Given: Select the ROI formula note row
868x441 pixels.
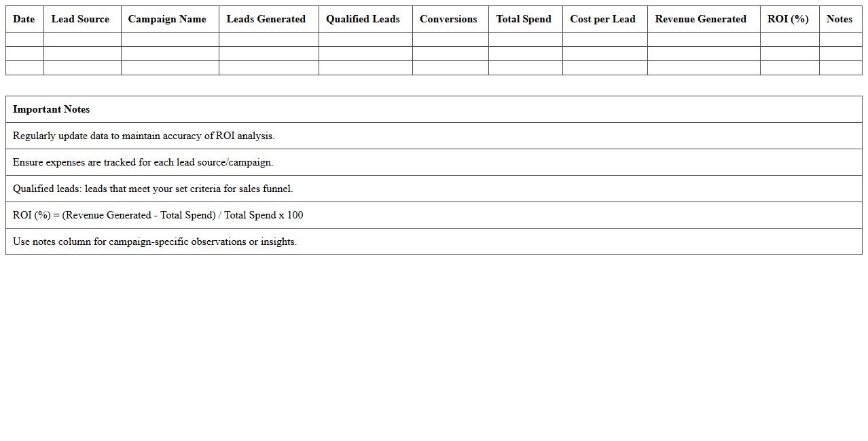Looking at the screenshot, I should 158,215.
